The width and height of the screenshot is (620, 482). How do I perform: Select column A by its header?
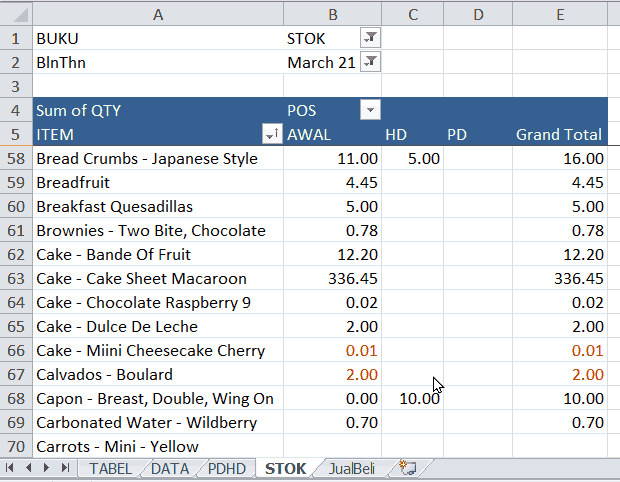coord(158,15)
